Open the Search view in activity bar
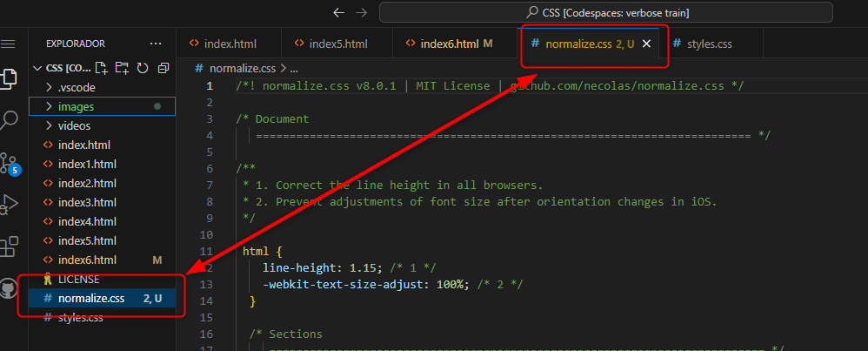Screen dimensions: 868x351 (x=9, y=120)
